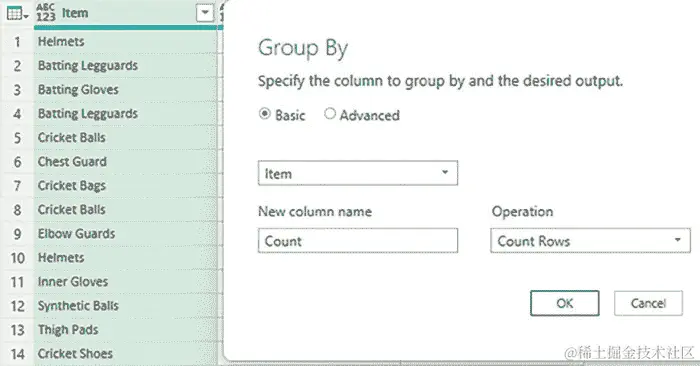
Task: Open the Item column filter dropdown
Action: click(205, 12)
